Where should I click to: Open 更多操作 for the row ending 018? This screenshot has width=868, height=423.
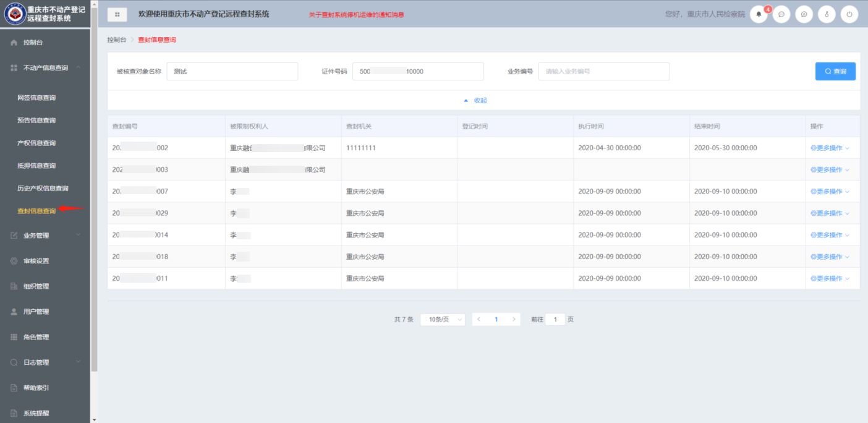pyautogui.click(x=830, y=257)
